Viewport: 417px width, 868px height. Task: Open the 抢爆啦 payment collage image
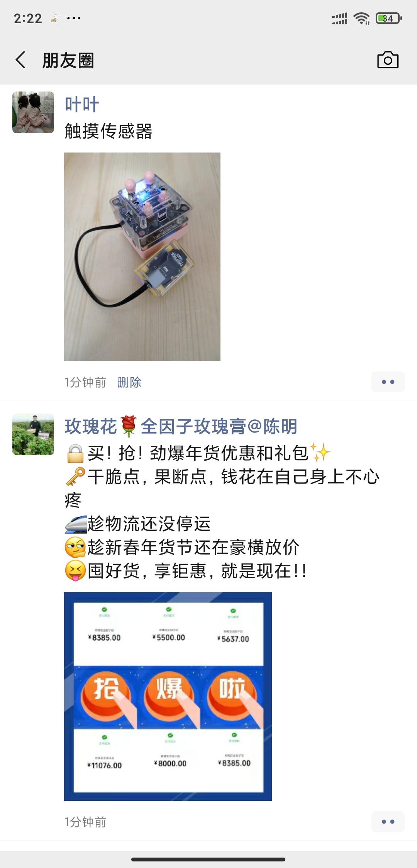click(x=168, y=697)
